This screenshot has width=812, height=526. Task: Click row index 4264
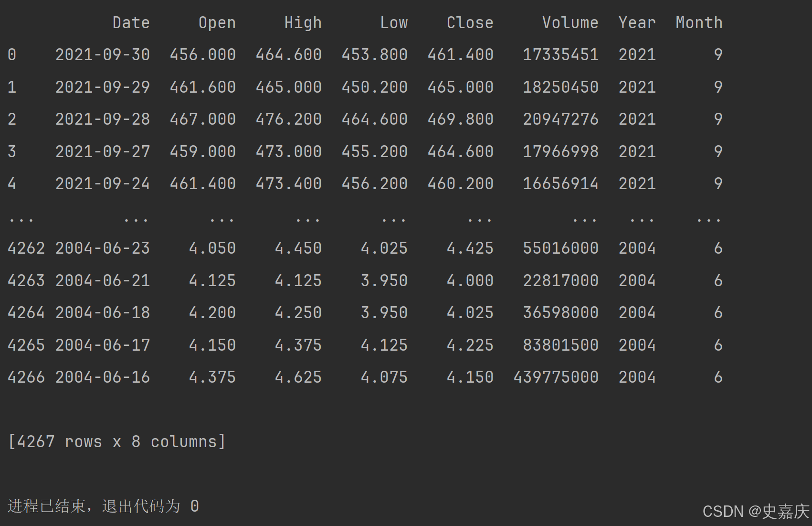pyautogui.click(x=26, y=312)
